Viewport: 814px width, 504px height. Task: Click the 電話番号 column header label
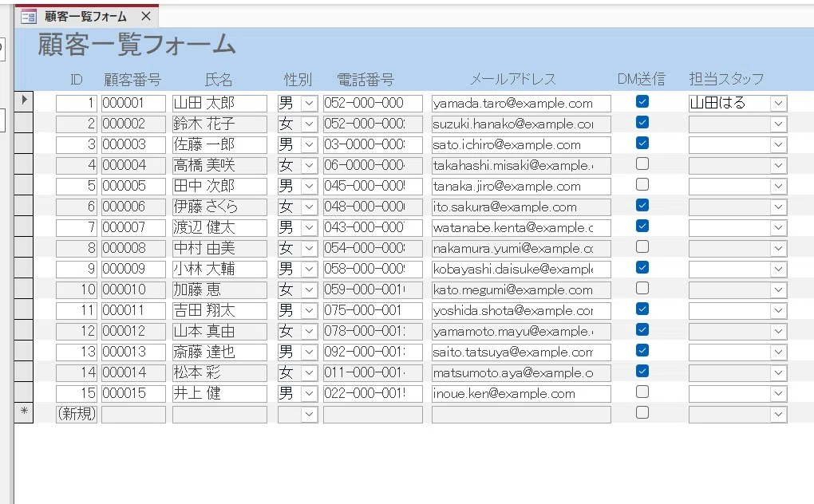coord(366,79)
